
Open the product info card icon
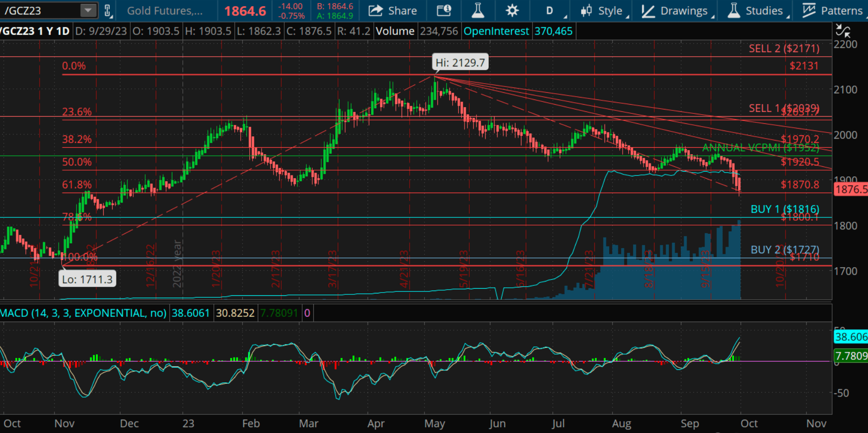444,11
